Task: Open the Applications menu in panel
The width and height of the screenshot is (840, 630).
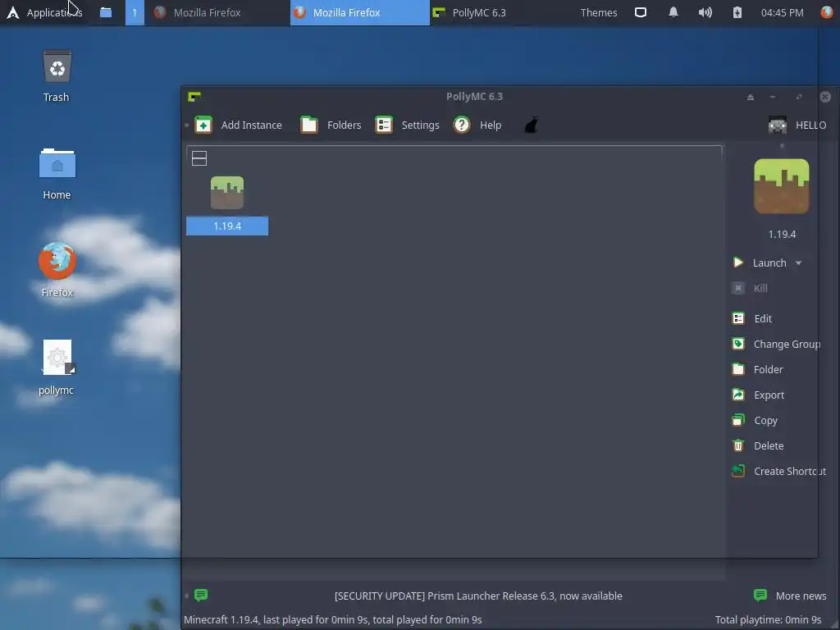Action: tap(44, 12)
